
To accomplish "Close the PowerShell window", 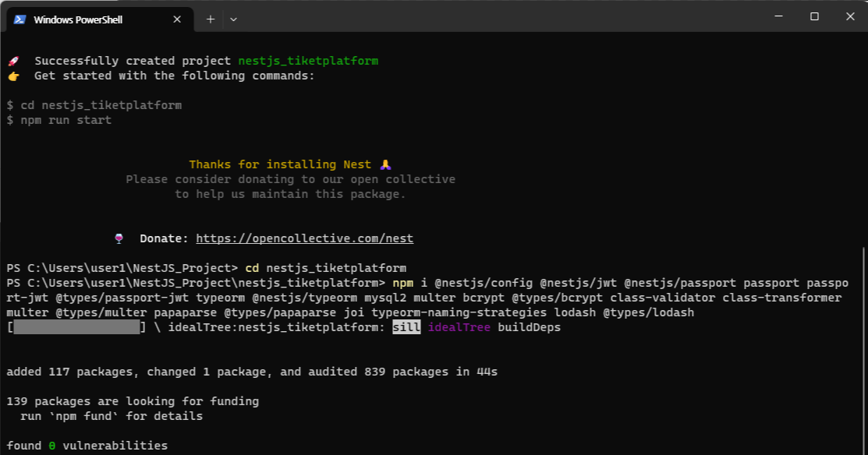I will tap(850, 16).
